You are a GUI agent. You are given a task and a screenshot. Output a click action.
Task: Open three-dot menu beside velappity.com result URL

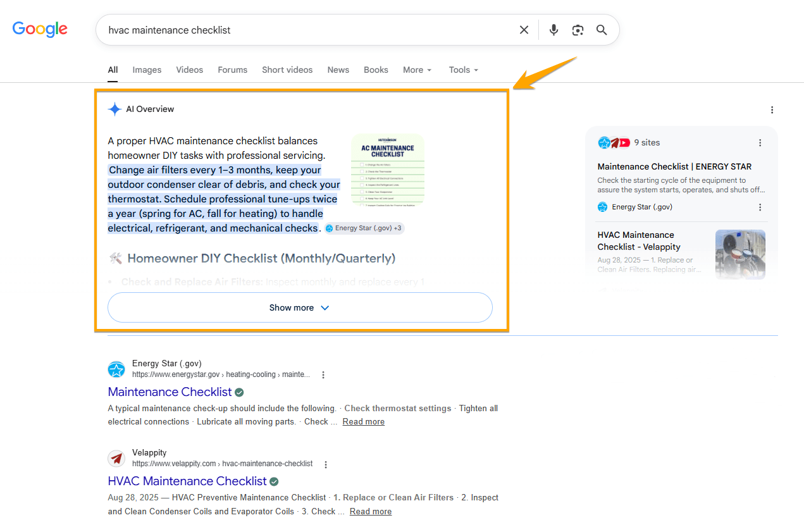point(326,465)
